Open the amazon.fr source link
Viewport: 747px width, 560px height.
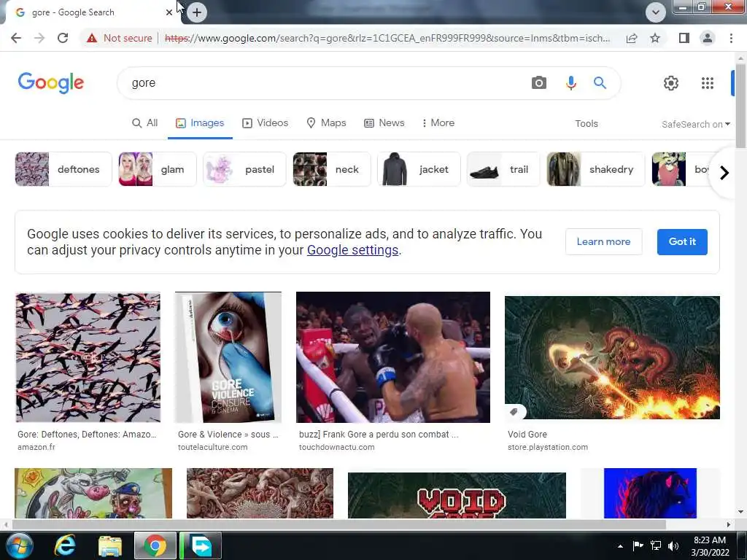point(36,447)
